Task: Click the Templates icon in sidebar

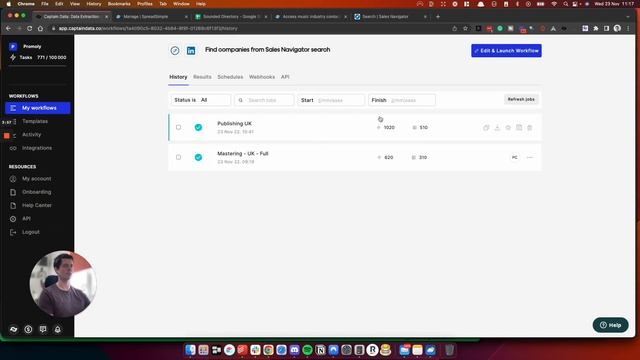Action: (13, 122)
